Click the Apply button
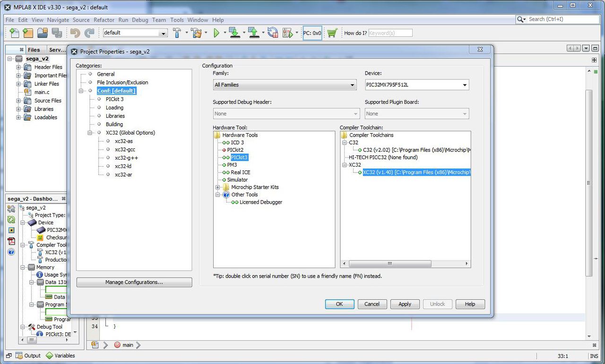605x364 pixels. tap(405, 304)
